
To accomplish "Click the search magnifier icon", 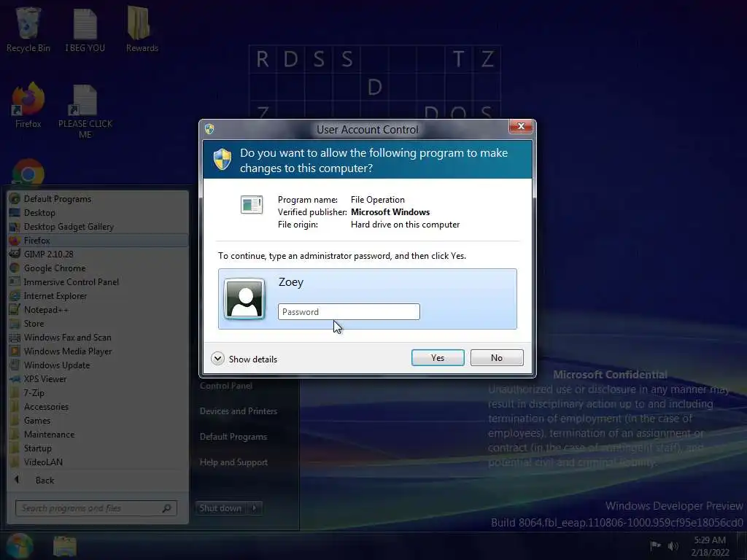I will (x=167, y=508).
